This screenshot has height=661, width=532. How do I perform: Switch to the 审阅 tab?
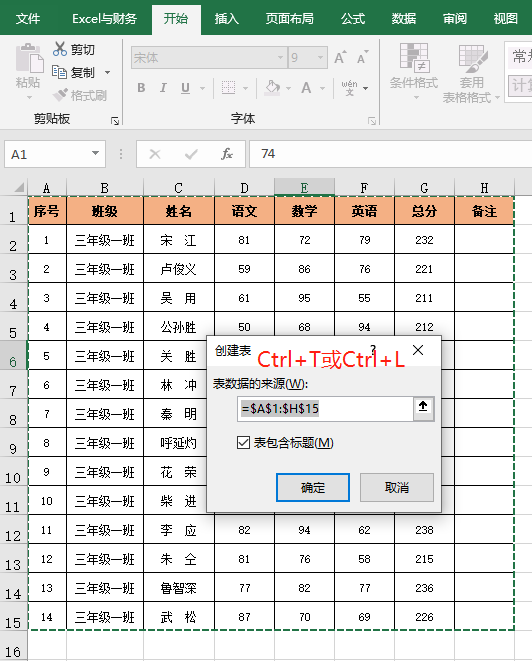coord(454,19)
